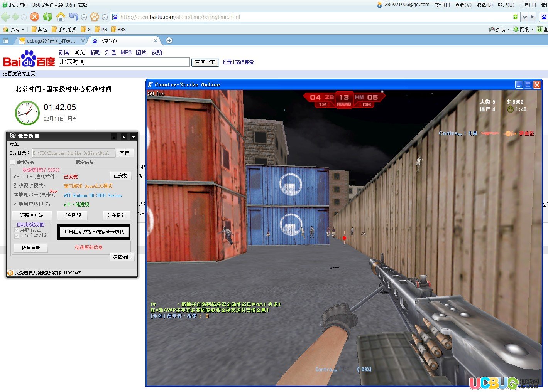Toggle the 自动搜索 checkbox
548x392 pixels.
coord(13,162)
